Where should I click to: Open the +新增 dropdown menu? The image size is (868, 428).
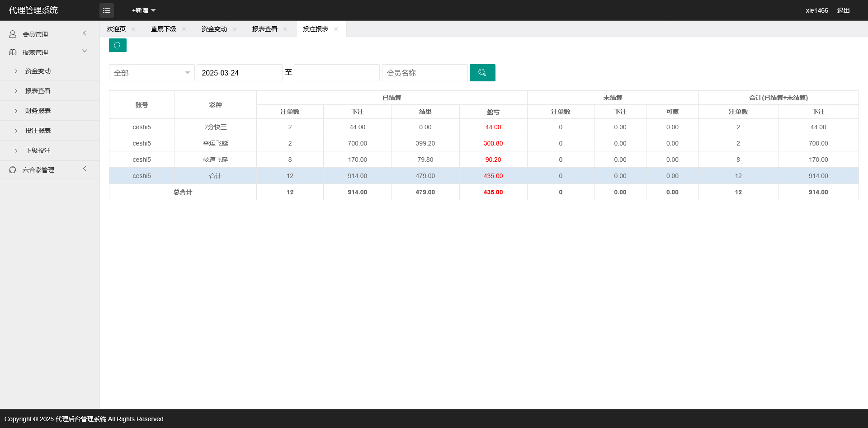pos(143,10)
